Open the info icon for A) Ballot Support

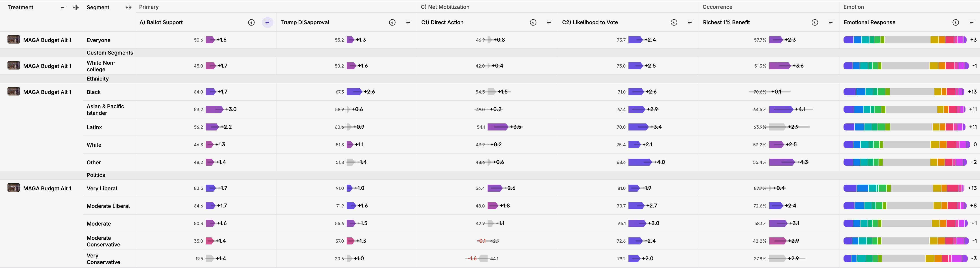251,22
